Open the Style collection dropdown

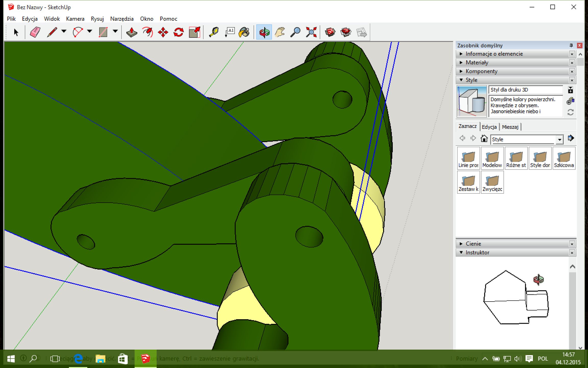tap(559, 140)
